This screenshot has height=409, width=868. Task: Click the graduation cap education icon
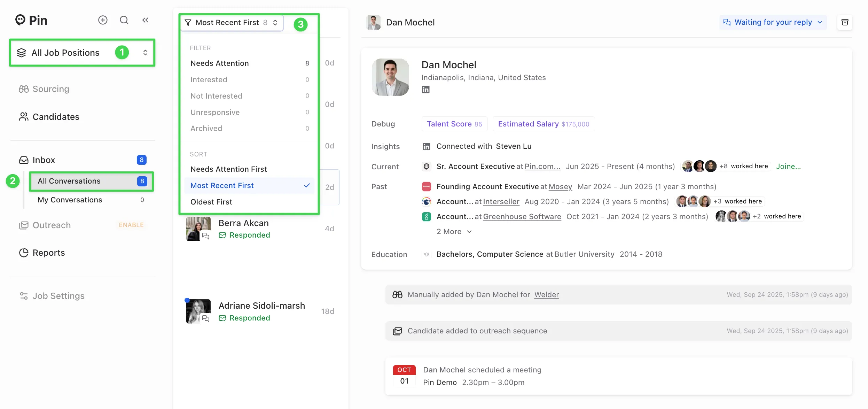click(427, 254)
